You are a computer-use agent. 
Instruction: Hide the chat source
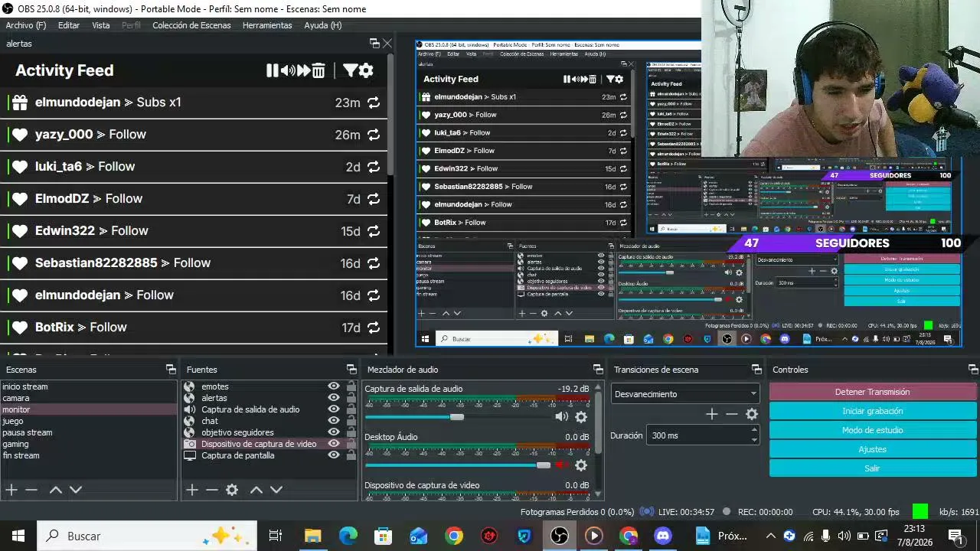[x=334, y=421]
